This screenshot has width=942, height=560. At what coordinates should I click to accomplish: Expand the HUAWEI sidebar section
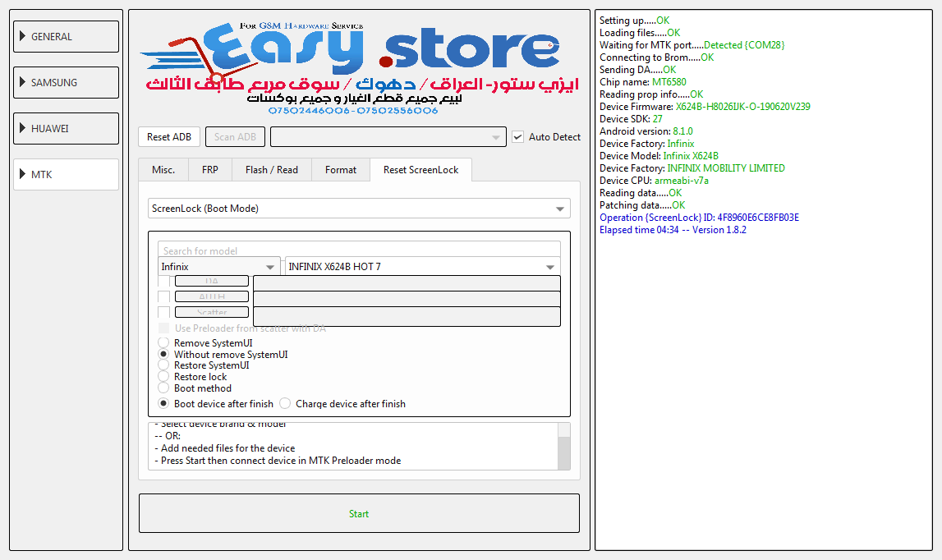pyautogui.click(x=66, y=129)
